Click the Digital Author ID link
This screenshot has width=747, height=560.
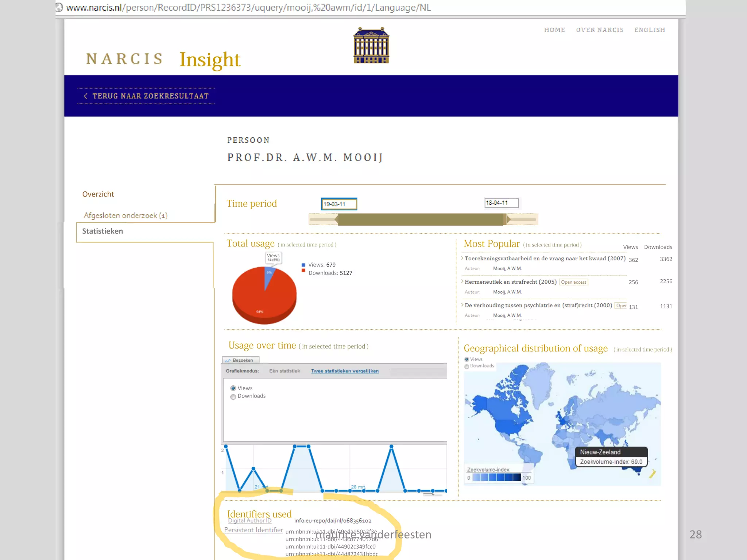(x=250, y=521)
